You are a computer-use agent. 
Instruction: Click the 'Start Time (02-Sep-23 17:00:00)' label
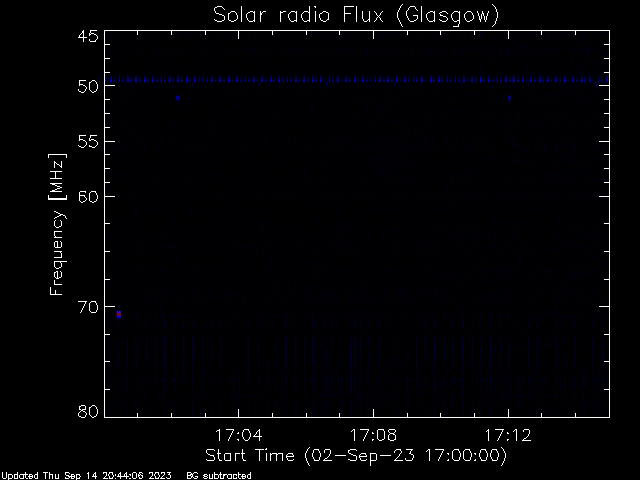[x=356, y=456]
